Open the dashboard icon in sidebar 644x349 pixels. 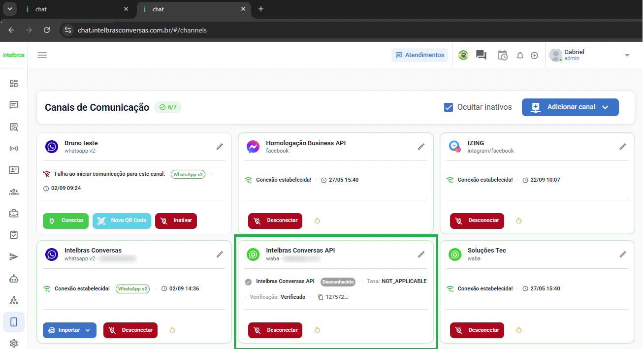coord(14,83)
